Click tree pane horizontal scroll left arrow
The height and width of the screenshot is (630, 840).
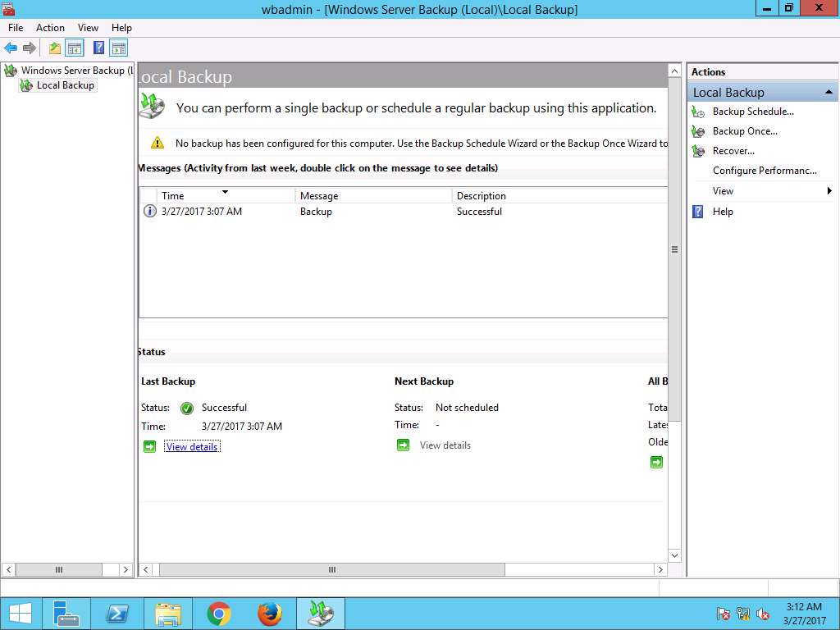[x=8, y=569]
